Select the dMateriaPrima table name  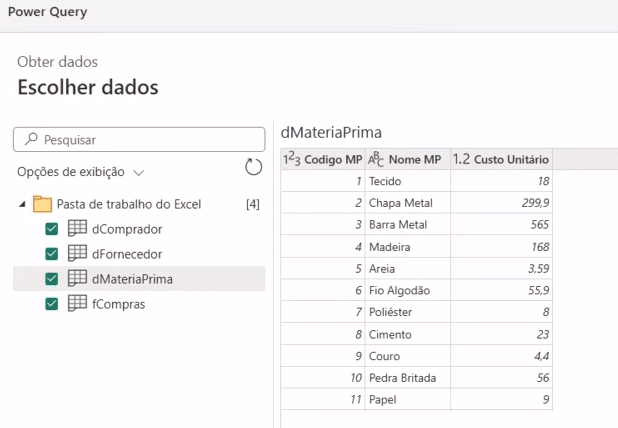(x=132, y=279)
